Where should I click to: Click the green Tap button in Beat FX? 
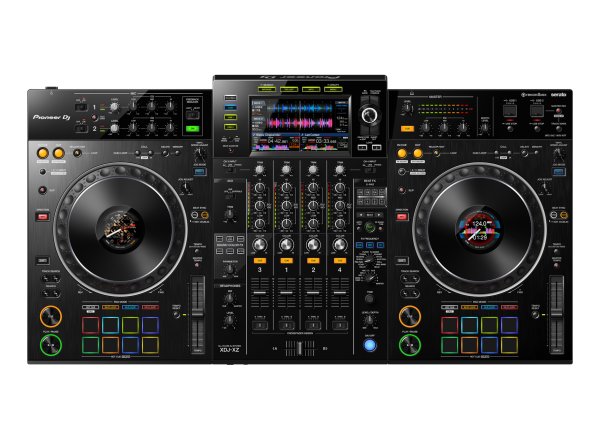point(370,227)
